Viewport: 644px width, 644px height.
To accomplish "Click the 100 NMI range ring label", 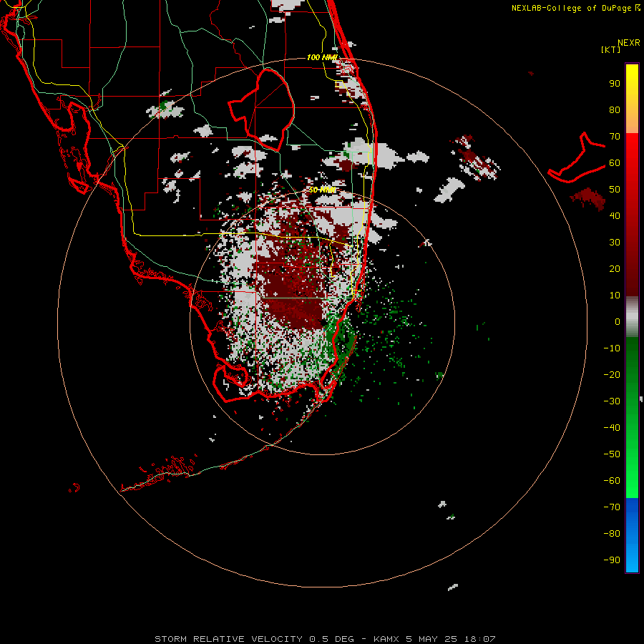I will tap(322, 57).
